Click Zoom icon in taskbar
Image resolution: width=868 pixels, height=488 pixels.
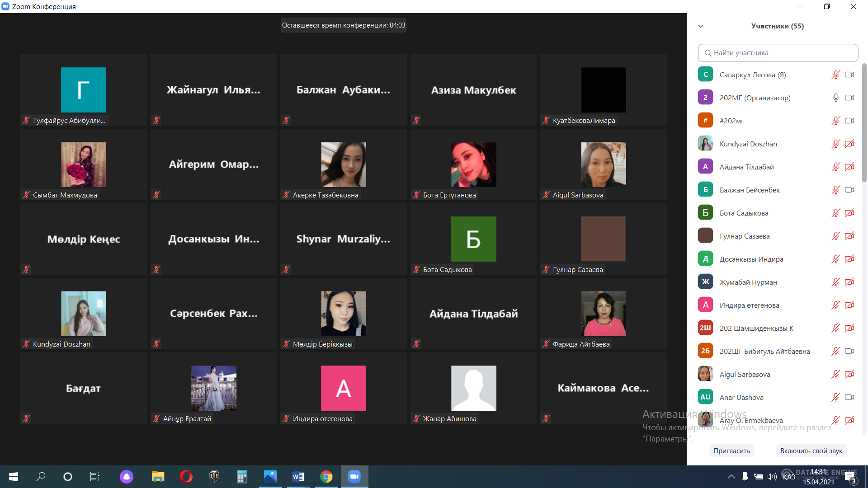[354, 476]
